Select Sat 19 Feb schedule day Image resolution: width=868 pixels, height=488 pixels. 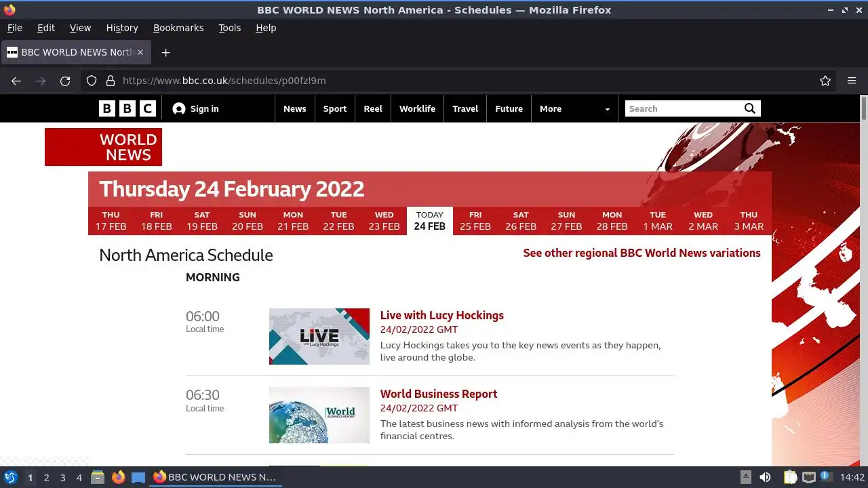(202, 221)
